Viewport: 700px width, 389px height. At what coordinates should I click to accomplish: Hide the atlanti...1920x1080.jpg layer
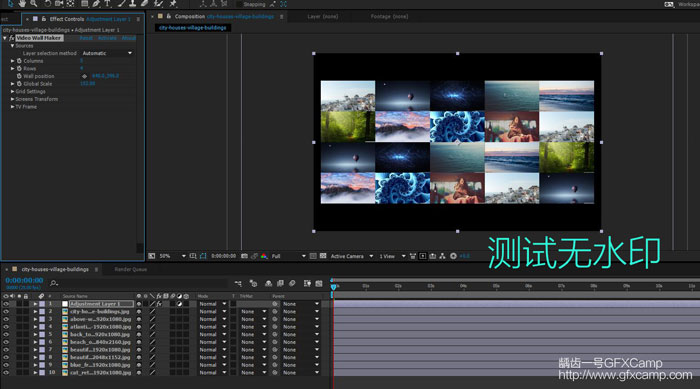tap(6, 326)
